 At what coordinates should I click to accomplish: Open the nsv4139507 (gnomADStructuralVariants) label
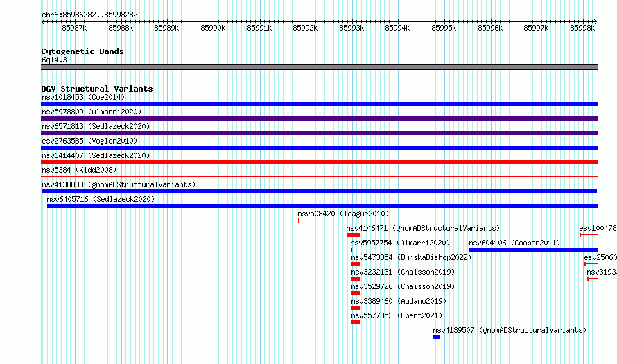(x=510, y=330)
